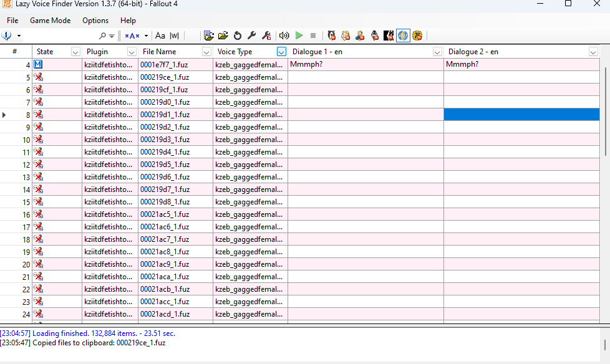
Task: Click the *A* wildcard match icon
Action: [x=132, y=36]
